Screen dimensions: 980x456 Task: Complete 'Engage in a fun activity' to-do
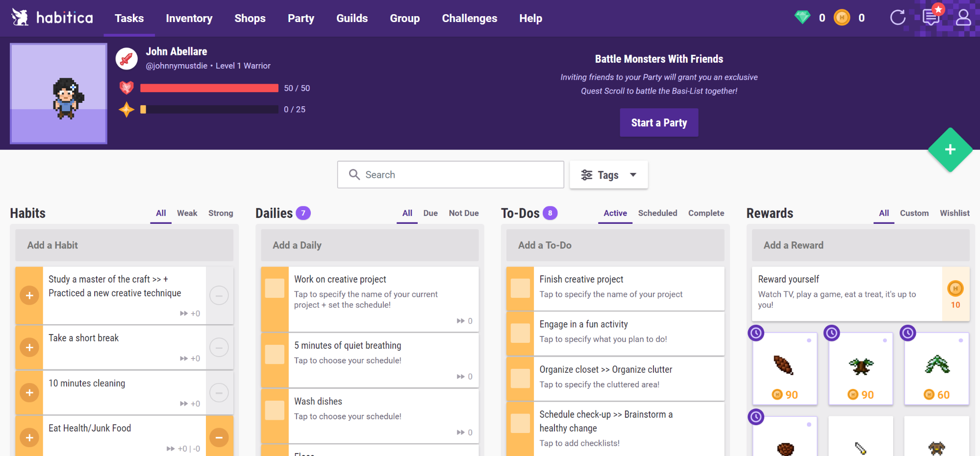[x=520, y=333]
